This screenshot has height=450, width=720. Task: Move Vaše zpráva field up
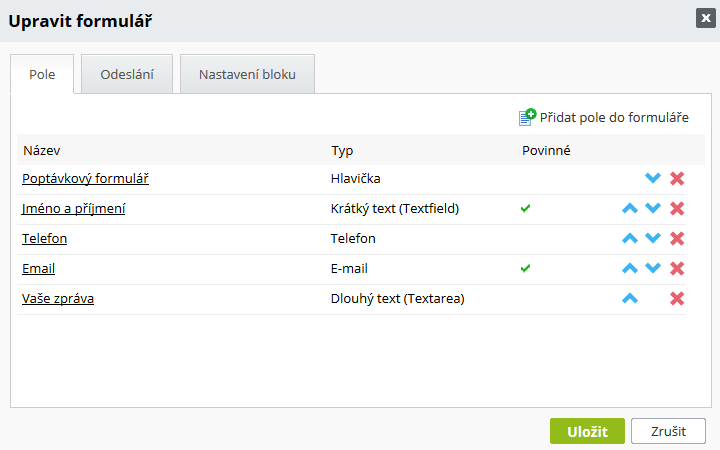(x=630, y=298)
